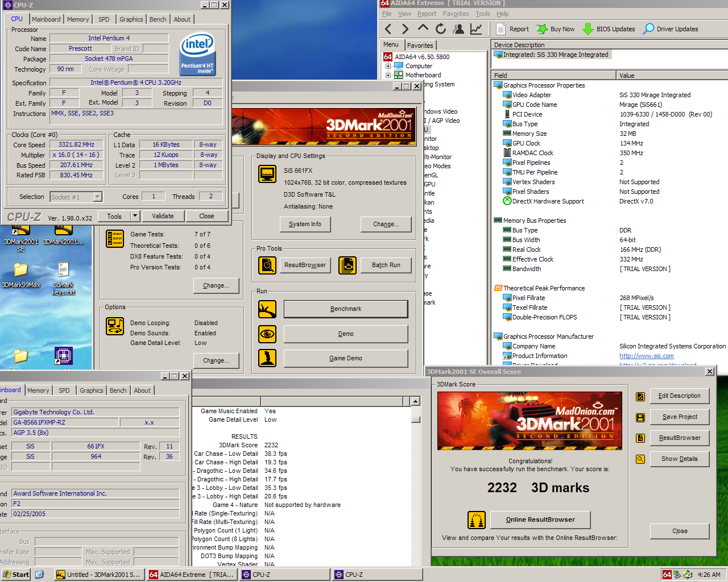Click the Save Project floppy icon

[640, 417]
